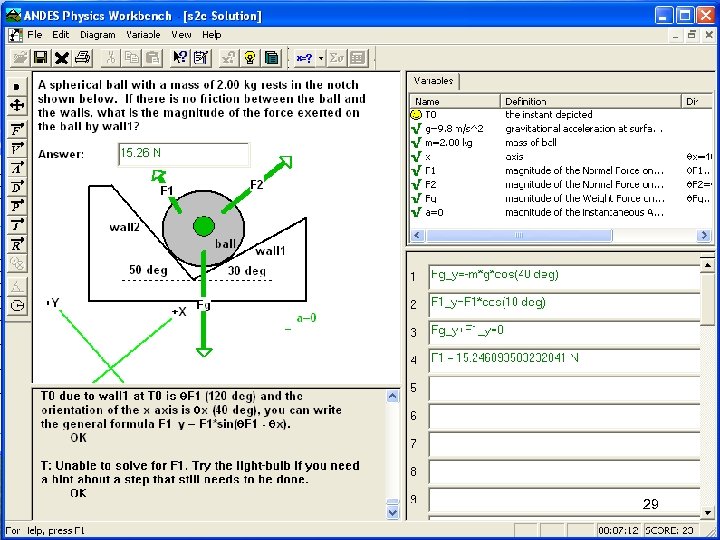Viewport: 720px width, 540px height.
Task: Click empty equation row 7 field
Action: point(564,444)
